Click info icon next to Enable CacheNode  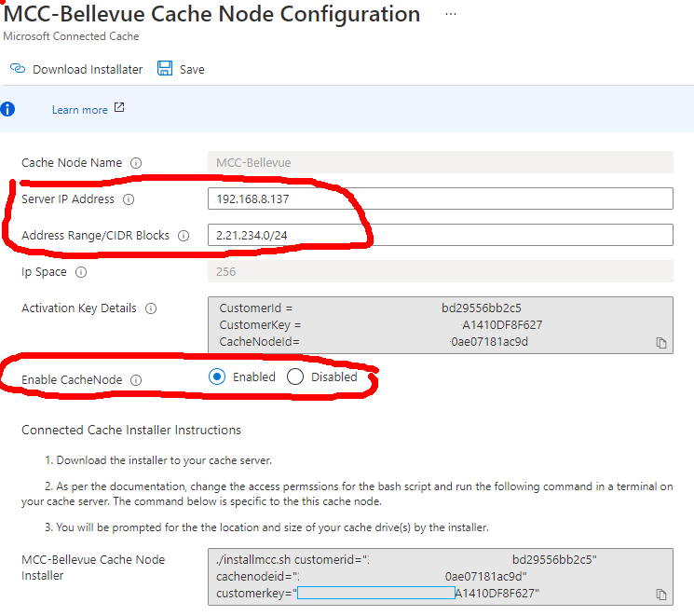point(136,380)
